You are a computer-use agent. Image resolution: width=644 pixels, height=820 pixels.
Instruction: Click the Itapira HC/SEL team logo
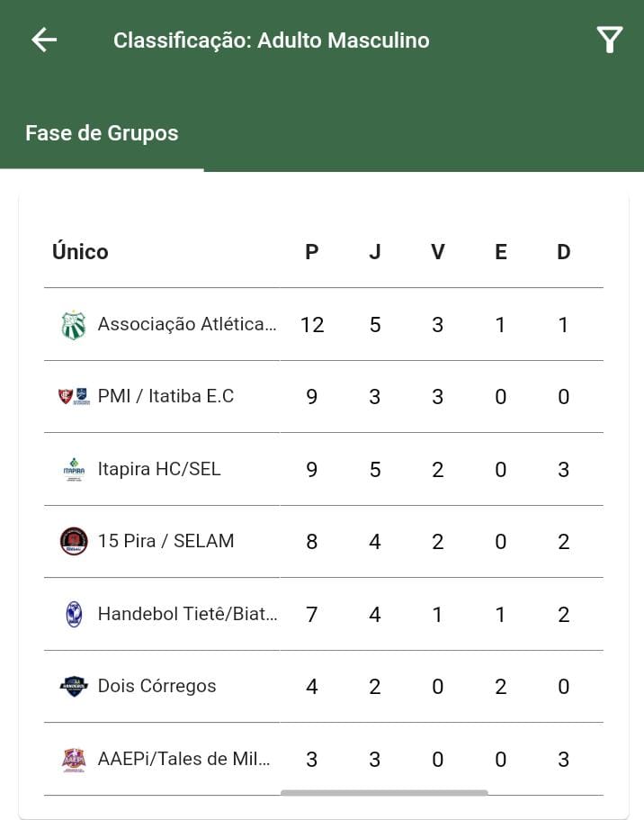tap(74, 469)
